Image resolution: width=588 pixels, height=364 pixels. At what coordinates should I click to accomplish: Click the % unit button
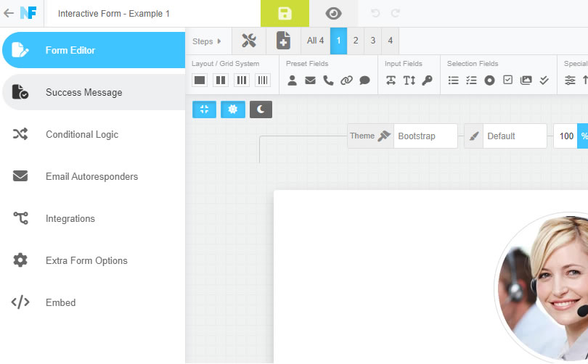pyautogui.click(x=583, y=136)
